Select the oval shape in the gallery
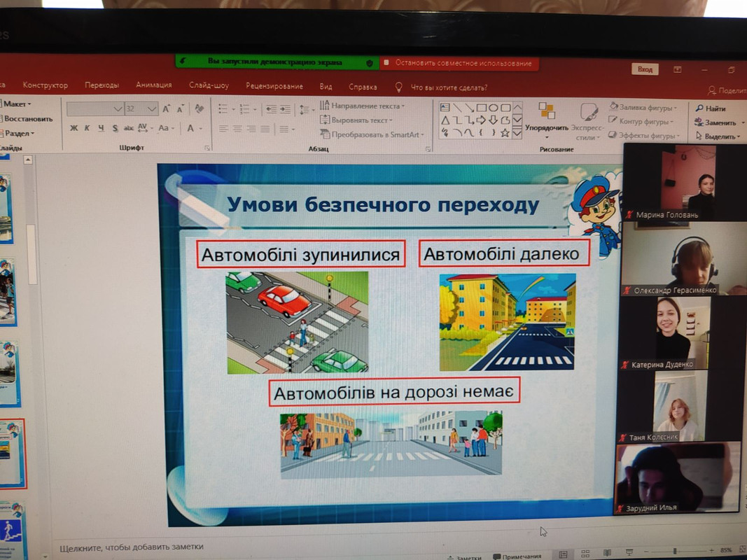 (x=494, y=108)
